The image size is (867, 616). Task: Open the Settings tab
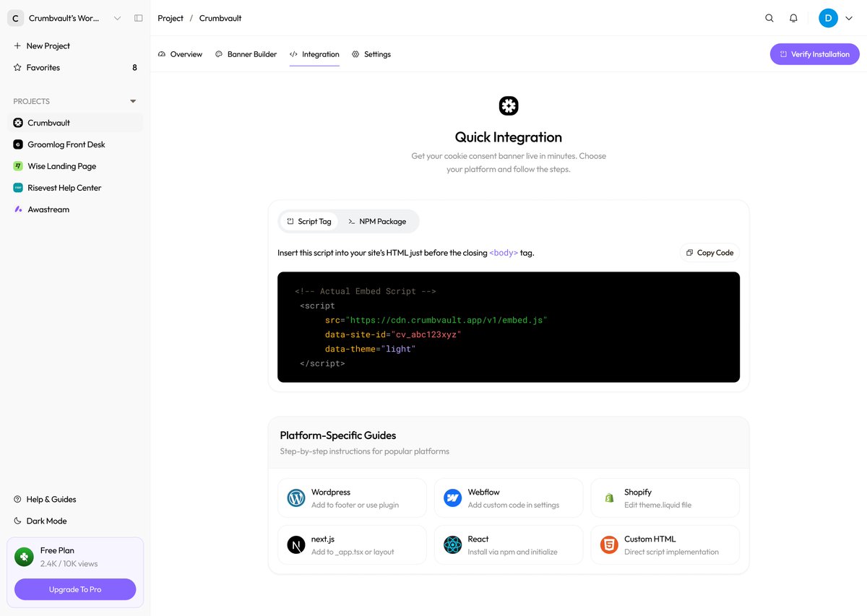click(371, 54)
